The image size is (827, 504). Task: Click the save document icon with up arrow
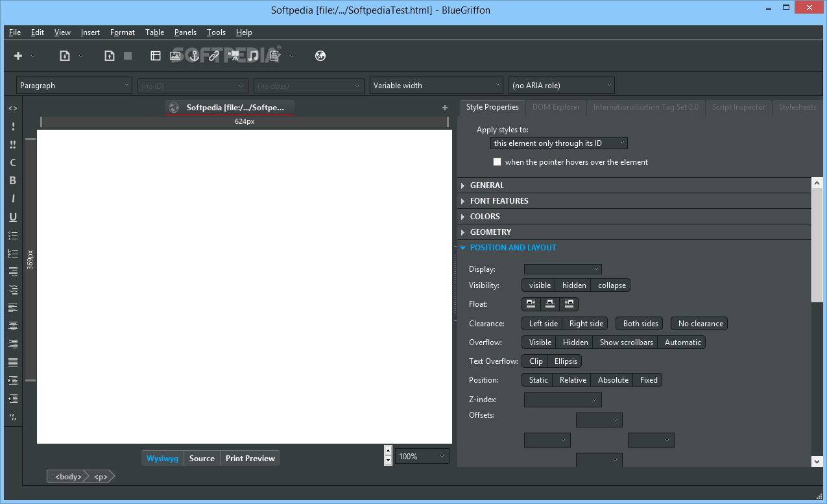pyautogui.click(x=110, y=56)
